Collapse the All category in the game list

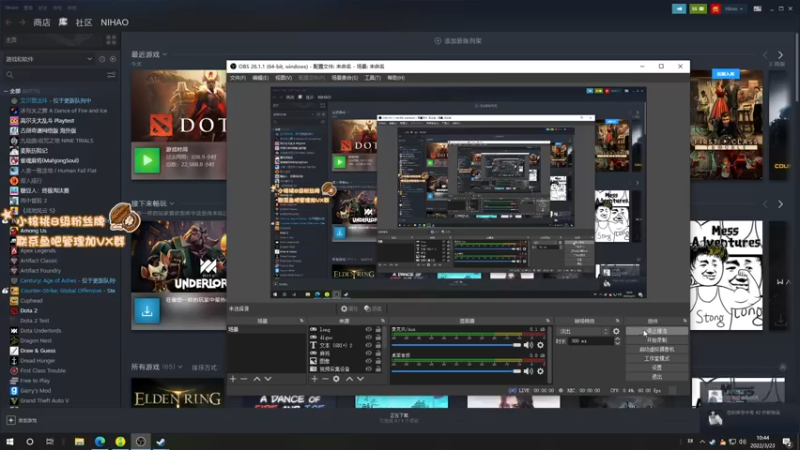coord(6,91)
